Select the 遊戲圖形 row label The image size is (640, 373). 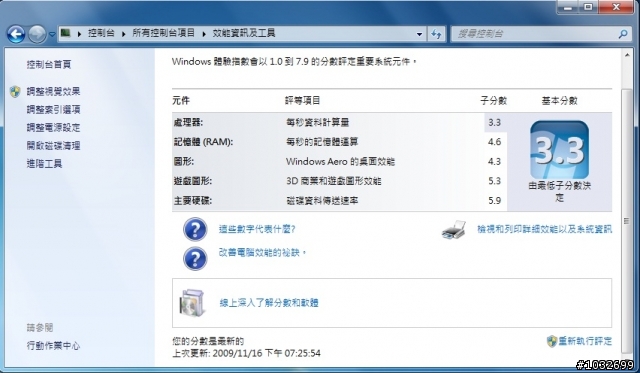click(x=193, y=181)
